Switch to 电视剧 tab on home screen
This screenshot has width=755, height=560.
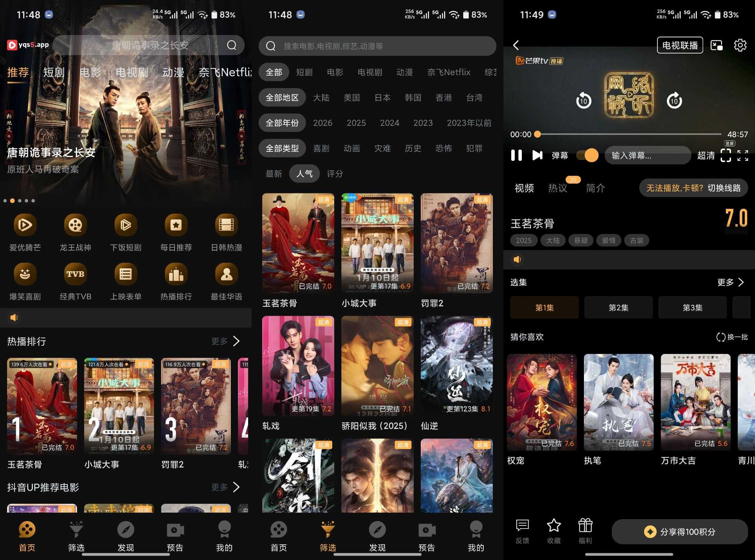point(132,72)
